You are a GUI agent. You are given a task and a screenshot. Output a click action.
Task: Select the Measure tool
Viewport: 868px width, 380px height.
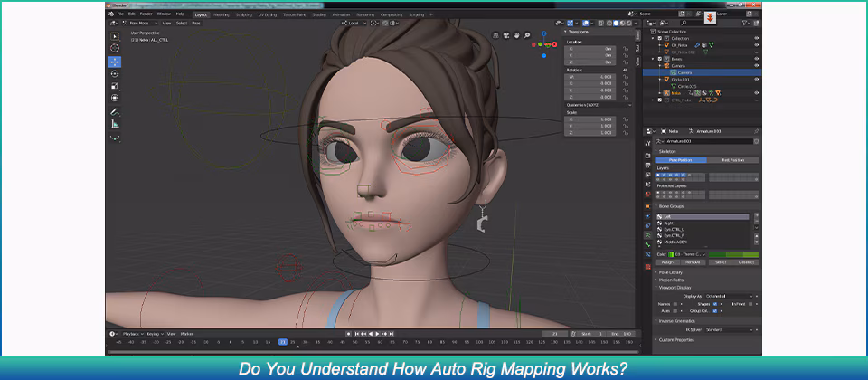[115, 124]
